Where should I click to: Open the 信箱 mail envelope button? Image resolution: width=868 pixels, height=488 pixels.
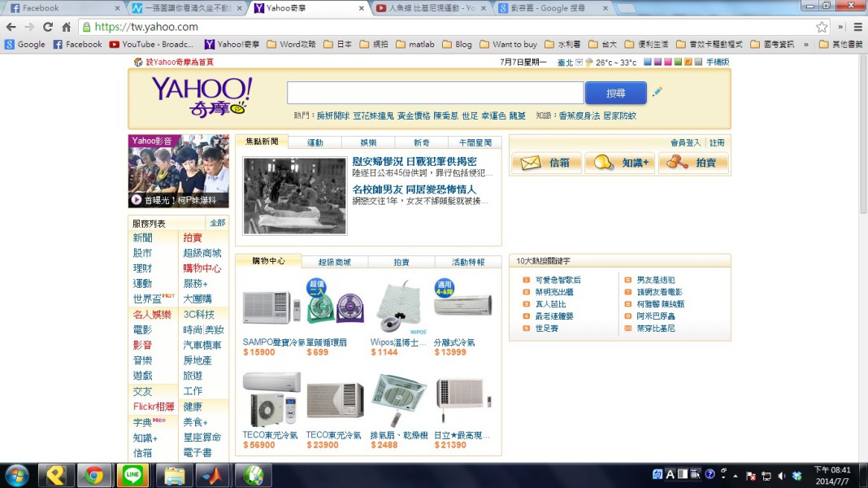pyautogui.click(x=546, y=163)
